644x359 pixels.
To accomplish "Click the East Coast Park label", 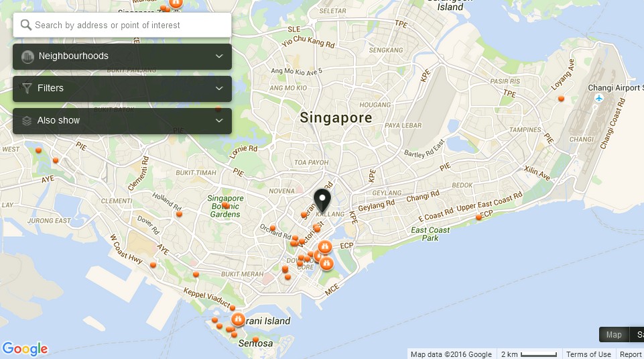I will pos(430,234).
